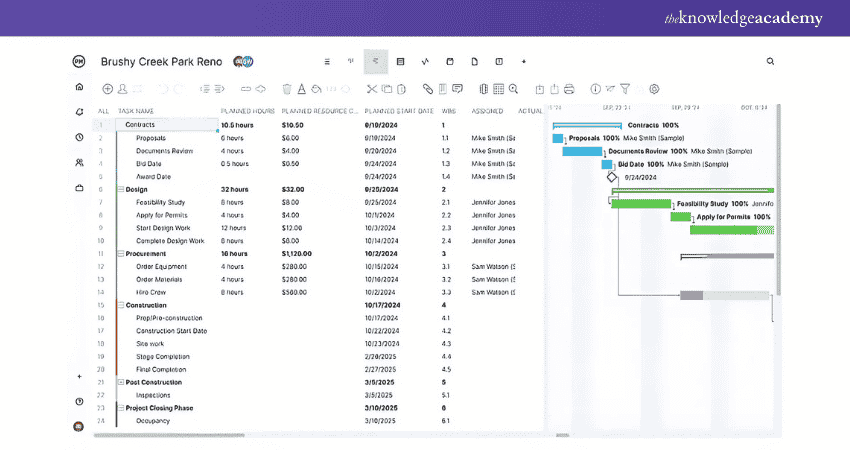Image resolution: width=850 pixels, height=450 pixels.
Task: Collapse the Procurement task group
Action: 121,254
